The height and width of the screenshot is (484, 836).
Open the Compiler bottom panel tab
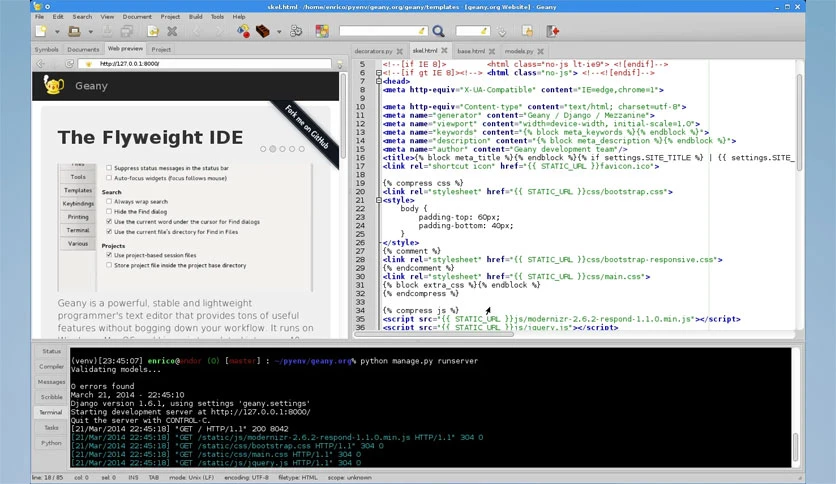pyautogui.click(x=51, y=366)
